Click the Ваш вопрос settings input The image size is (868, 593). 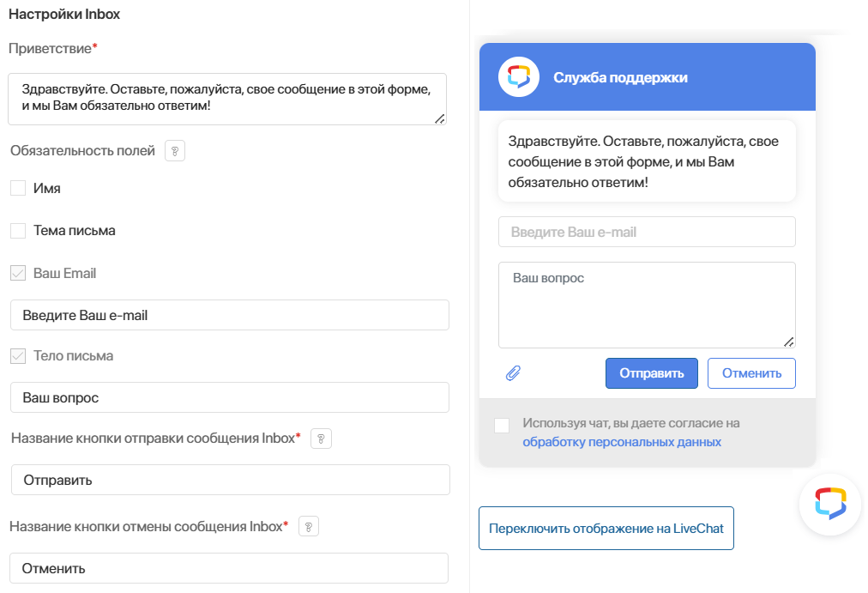230,397
